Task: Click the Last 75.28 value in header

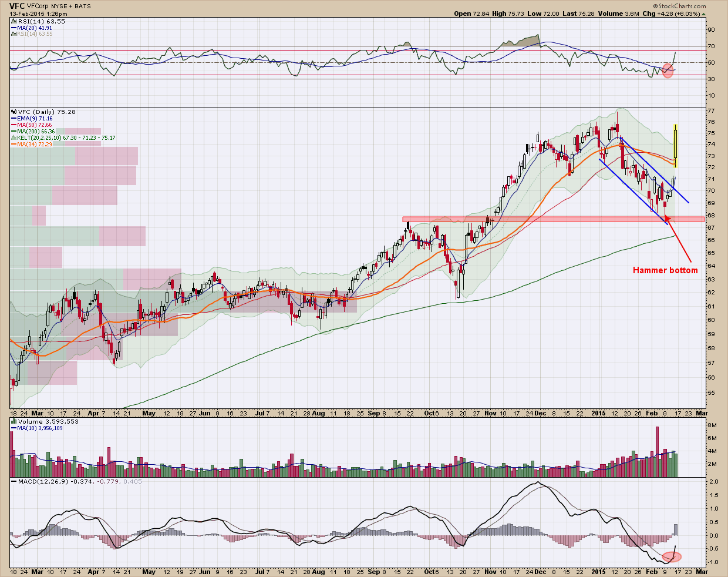Action: 578,14
